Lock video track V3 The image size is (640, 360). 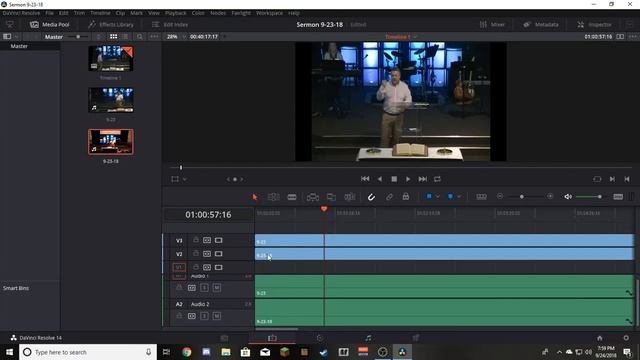tap(196, 240)
